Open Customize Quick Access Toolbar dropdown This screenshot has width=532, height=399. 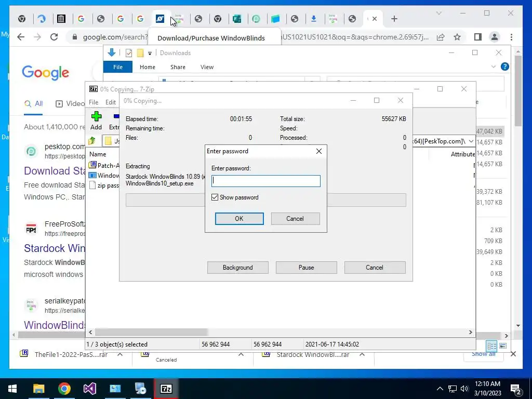tap(150, 54)
